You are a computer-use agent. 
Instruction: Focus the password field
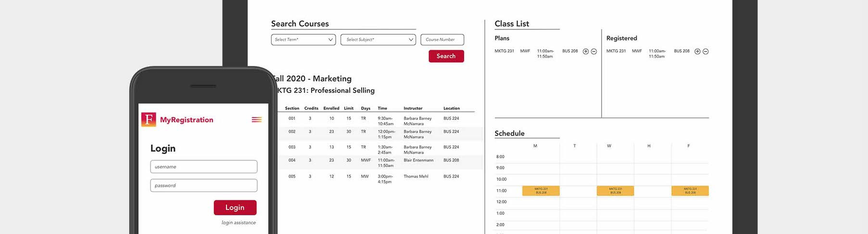[204, 185]
